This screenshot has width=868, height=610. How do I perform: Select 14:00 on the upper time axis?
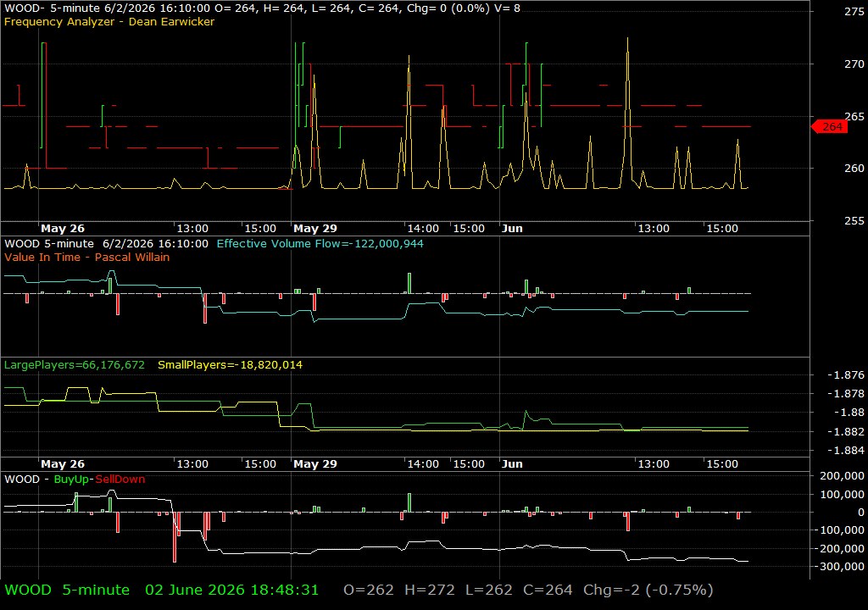423,229
